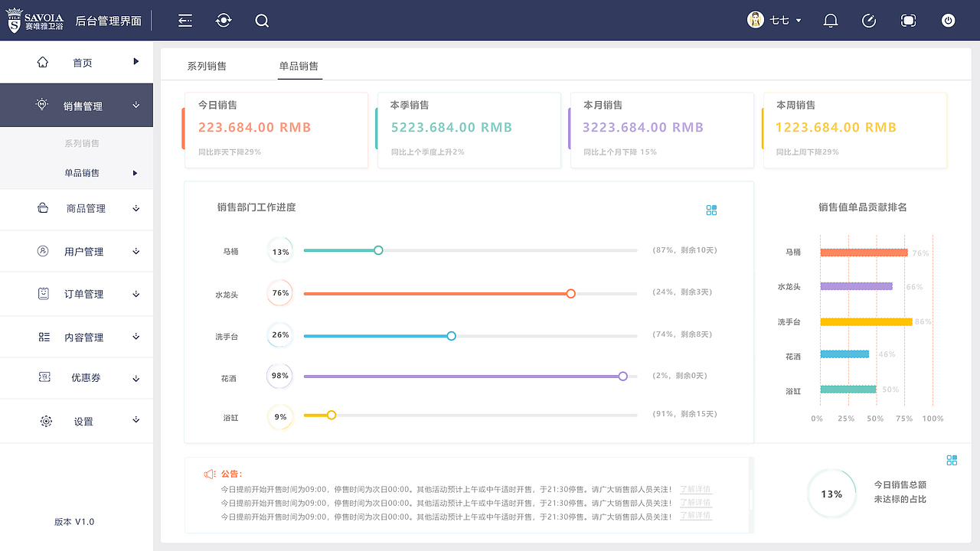The width and height of the screenshot is (980, 551).
Task: Open 了解详情 link on the first announcement line
Action: coord(695,490)
